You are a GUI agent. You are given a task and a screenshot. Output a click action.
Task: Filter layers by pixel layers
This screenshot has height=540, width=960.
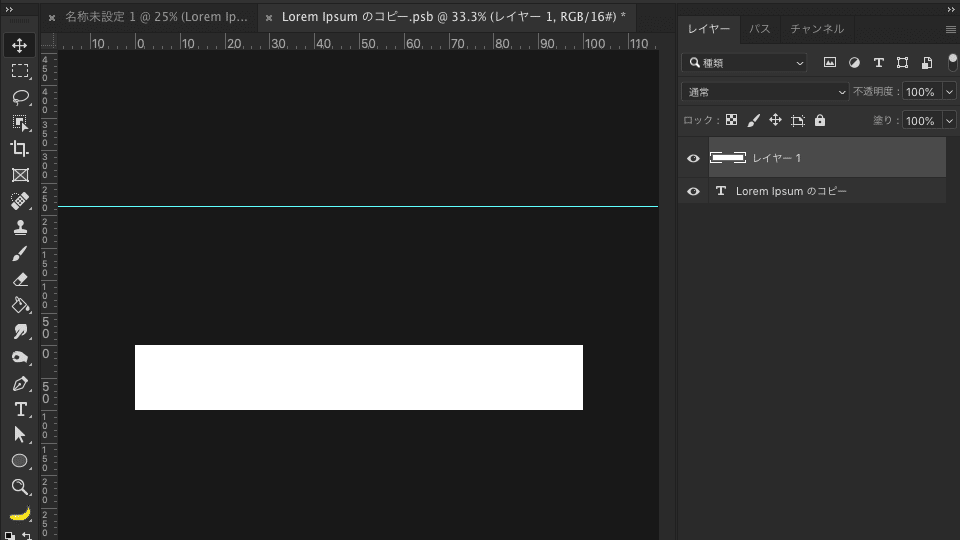[830, 62]
